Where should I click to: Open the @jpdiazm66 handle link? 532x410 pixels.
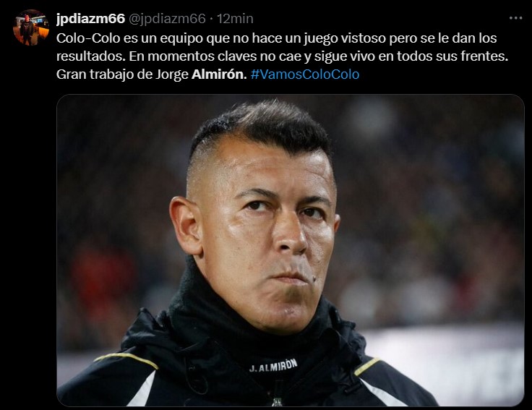pyautogui.click(x=167, y=19)
